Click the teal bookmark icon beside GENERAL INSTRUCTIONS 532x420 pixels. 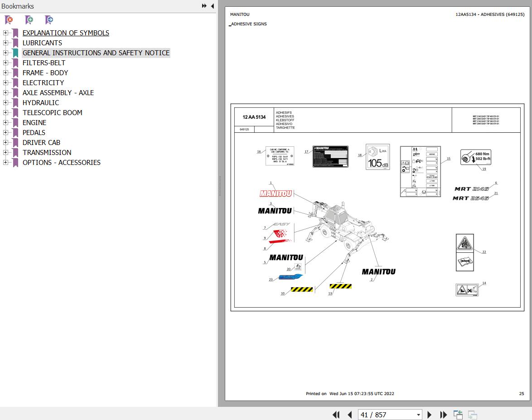click(x=15, y=53)
